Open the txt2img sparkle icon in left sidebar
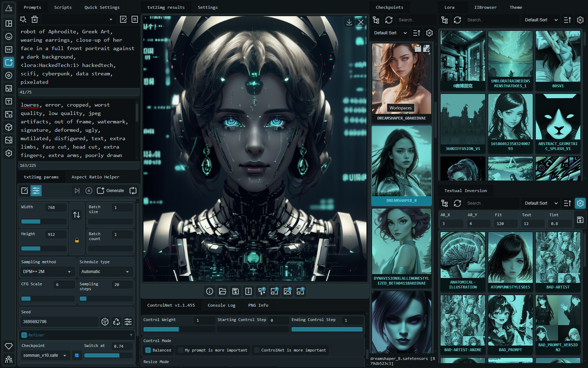This screenshot has height=368, width=588. pos(9,62)
